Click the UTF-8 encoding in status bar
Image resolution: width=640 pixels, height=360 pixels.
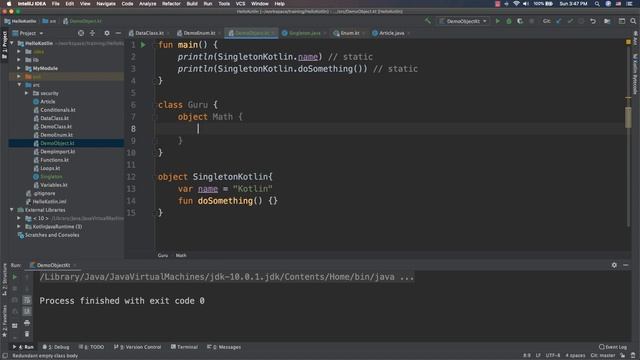[x=553, y=356]
